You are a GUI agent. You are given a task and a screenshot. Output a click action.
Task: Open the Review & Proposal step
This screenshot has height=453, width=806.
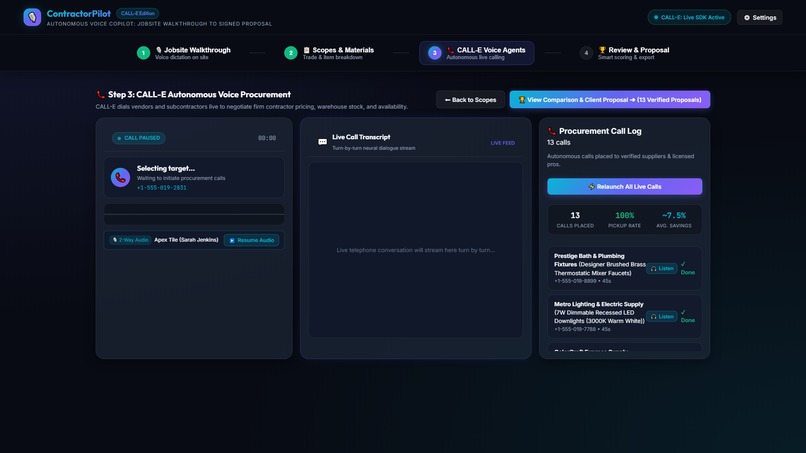coord(625,53)
